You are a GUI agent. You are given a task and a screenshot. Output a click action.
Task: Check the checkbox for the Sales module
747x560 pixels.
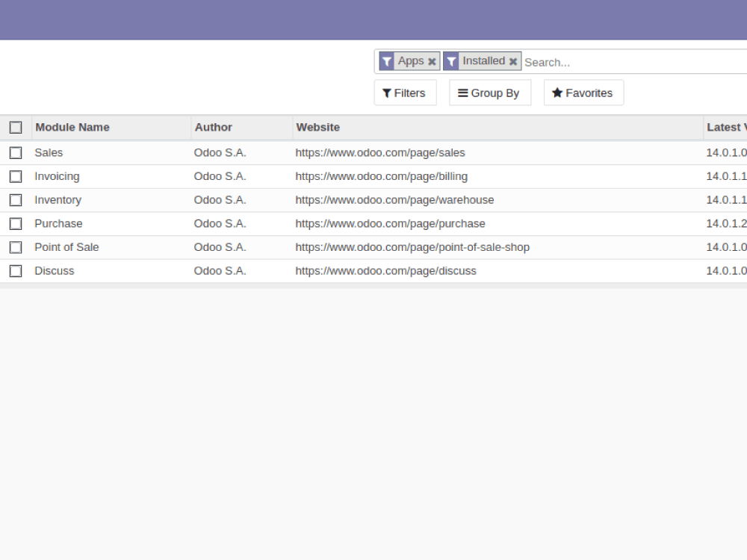tap(16, 152)
